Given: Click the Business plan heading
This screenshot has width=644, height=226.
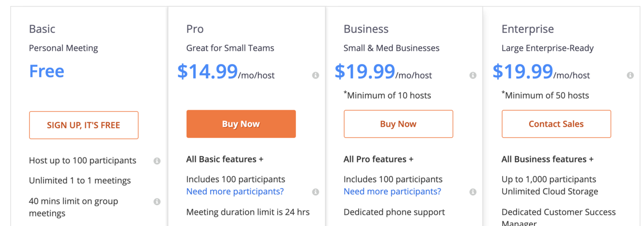Looking at the screenshot, I should (366, 29).
